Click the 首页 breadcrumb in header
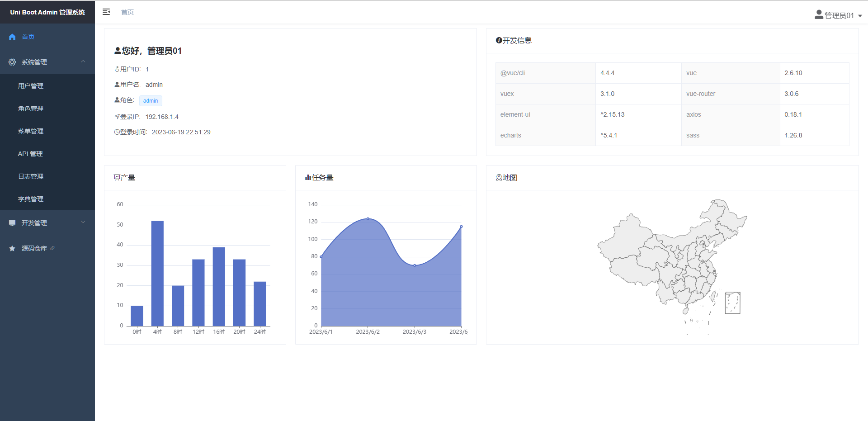This screenshot has width=868, height=421. 127,12
